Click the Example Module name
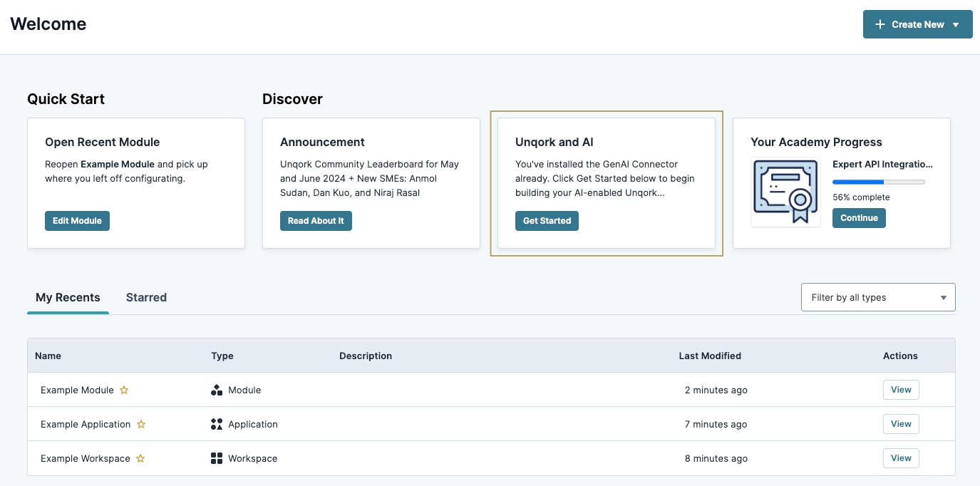This screenshot has width=980, height=486. (77, 390)
